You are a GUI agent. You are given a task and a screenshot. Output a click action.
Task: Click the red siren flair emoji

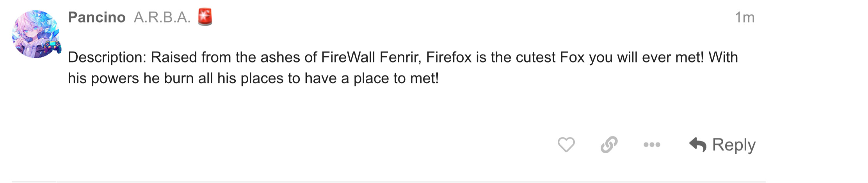[x=205, y=18]
